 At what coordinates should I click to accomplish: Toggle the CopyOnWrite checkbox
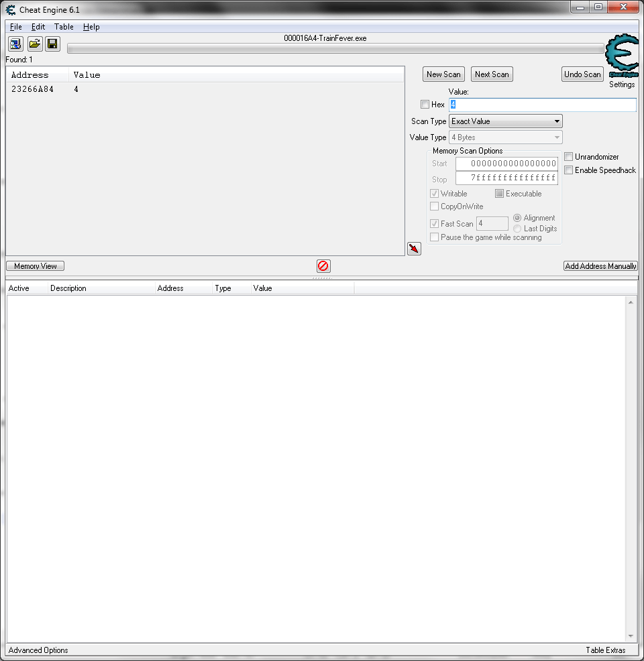[x=435, y=206]
